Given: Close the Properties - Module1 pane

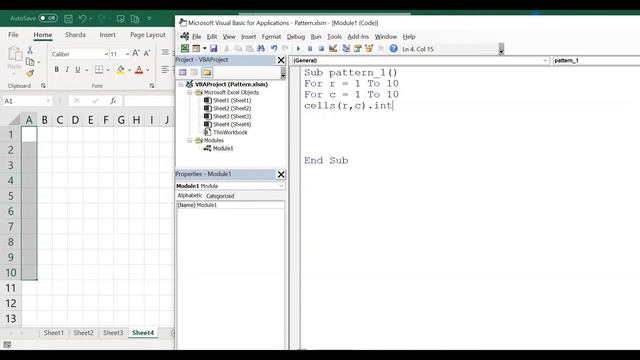Looking at the screenshot, I should click(281, 174).
